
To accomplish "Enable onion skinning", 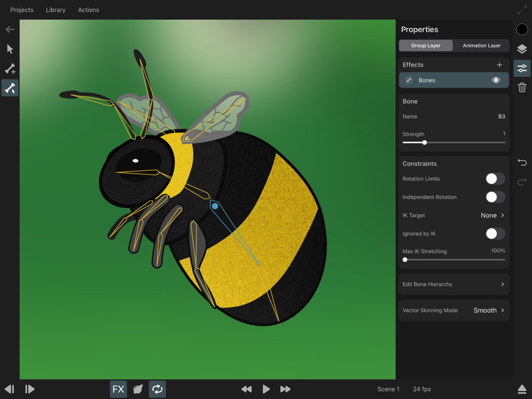I will (138, 389).
